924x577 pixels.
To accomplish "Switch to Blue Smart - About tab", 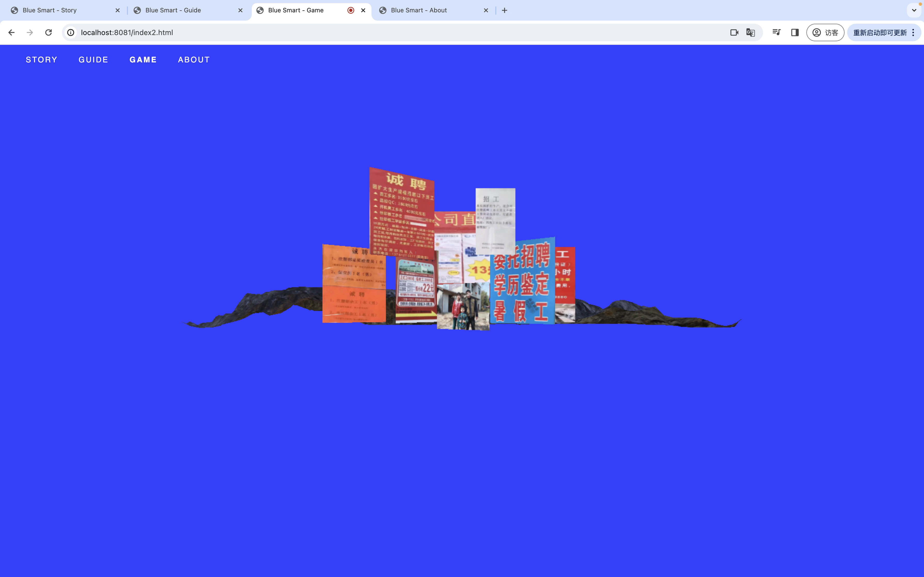I will point(418,10).
